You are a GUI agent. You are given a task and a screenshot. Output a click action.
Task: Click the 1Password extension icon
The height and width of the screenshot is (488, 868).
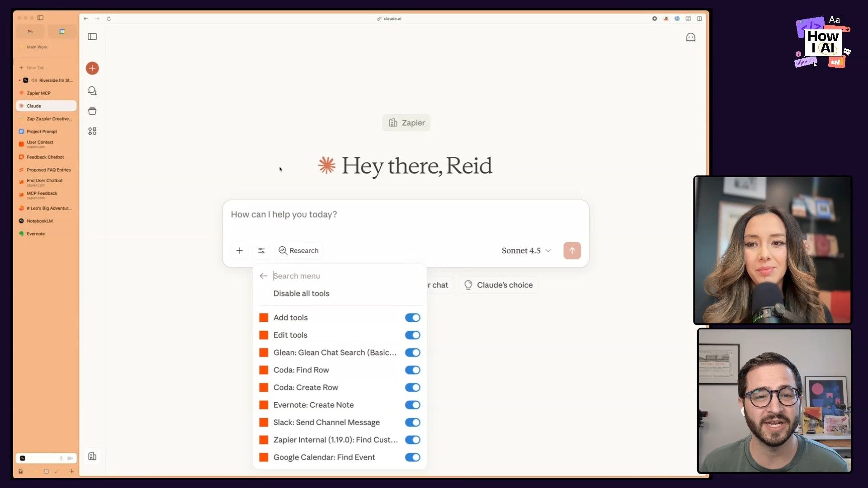[x=677, y=19]
